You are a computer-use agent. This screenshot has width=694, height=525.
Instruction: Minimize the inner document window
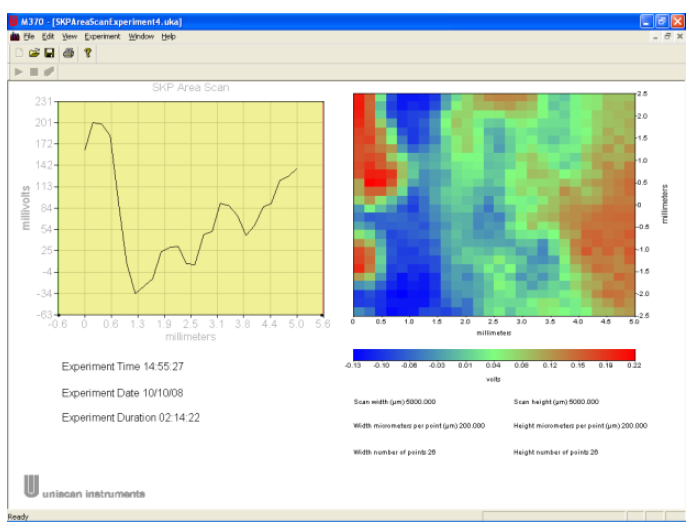pyautogui.click(x=655, y=36)
